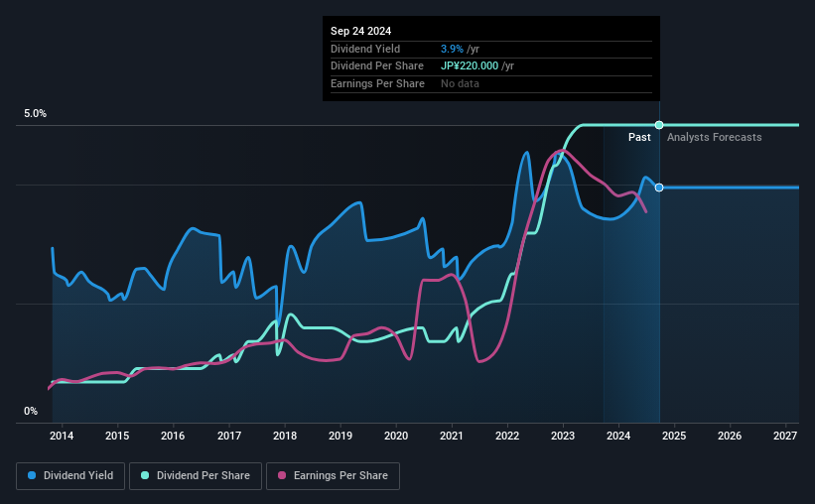Click the Sep 24 2024 tooltip date header
Image resolution: width=815 pixels, height=504 pixels.
click(x=360, y=31)
